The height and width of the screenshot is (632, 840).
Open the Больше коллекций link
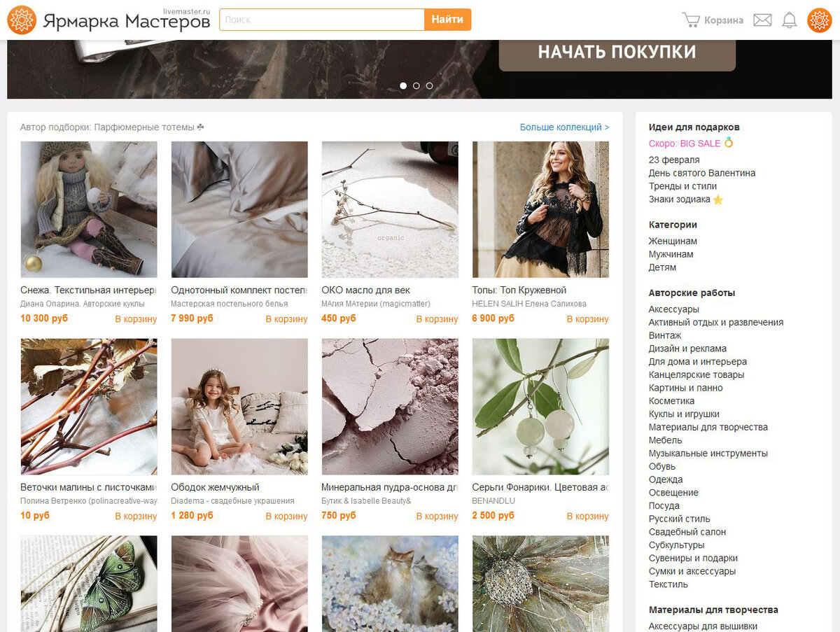(564, 127)
